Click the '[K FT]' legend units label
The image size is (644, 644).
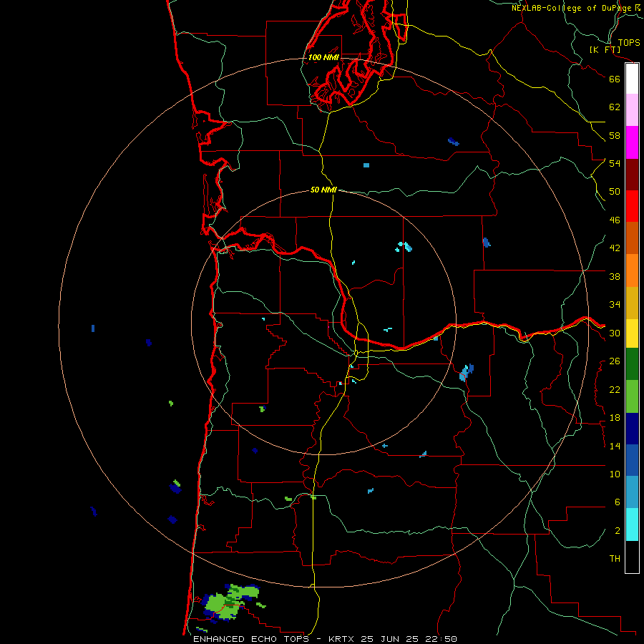click(x=605, y=49)
